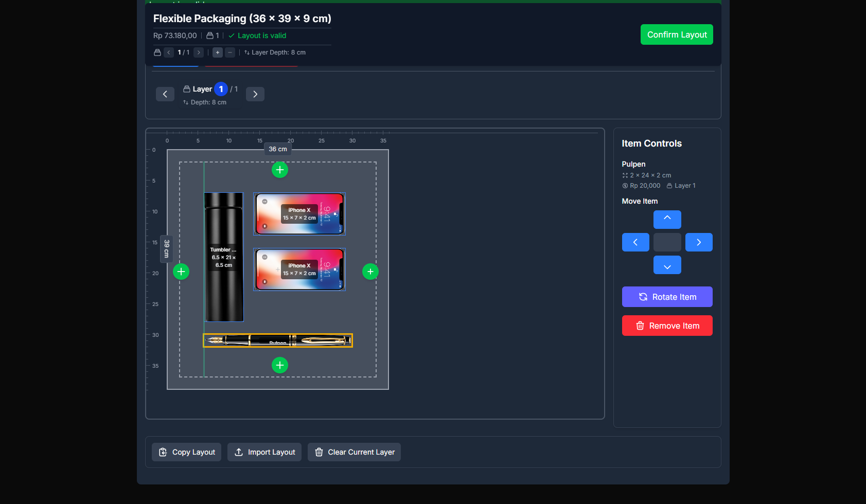Remove a layer with header minus button
This screenshot has width=866, height=504.
pyautogui.click(x=230, y=52)
